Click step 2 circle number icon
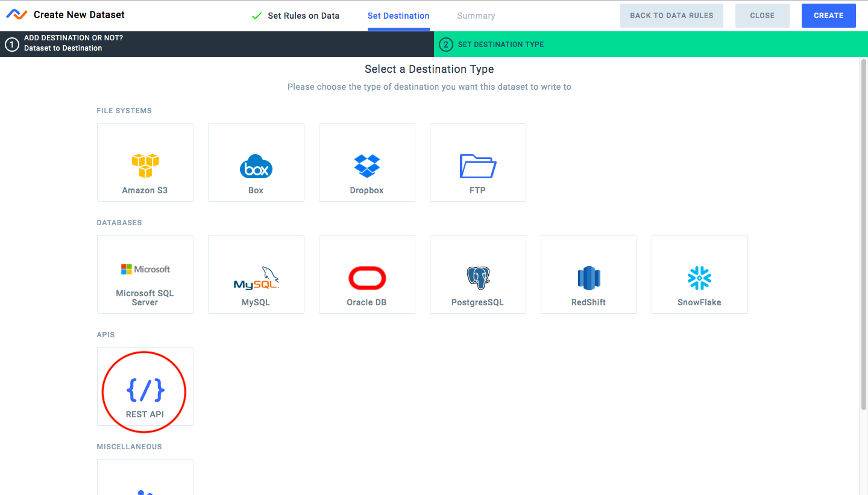Viewport: 868px width, 495px height. [446, 44]
